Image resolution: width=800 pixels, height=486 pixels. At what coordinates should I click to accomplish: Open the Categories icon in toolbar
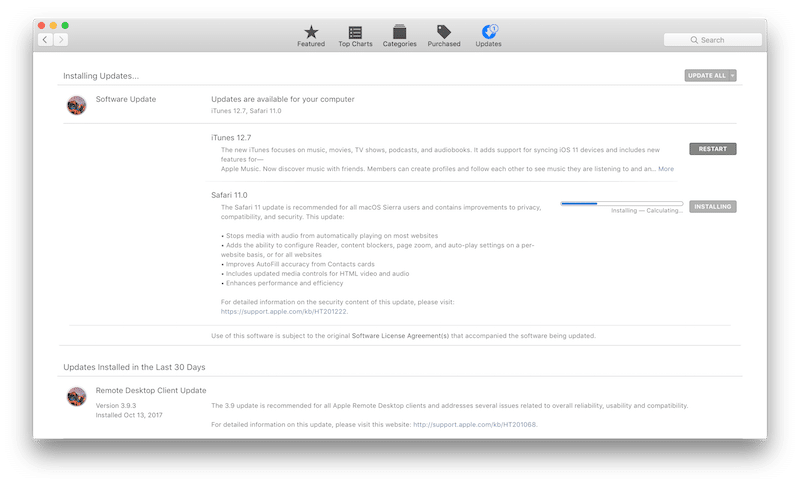(400, 33)
